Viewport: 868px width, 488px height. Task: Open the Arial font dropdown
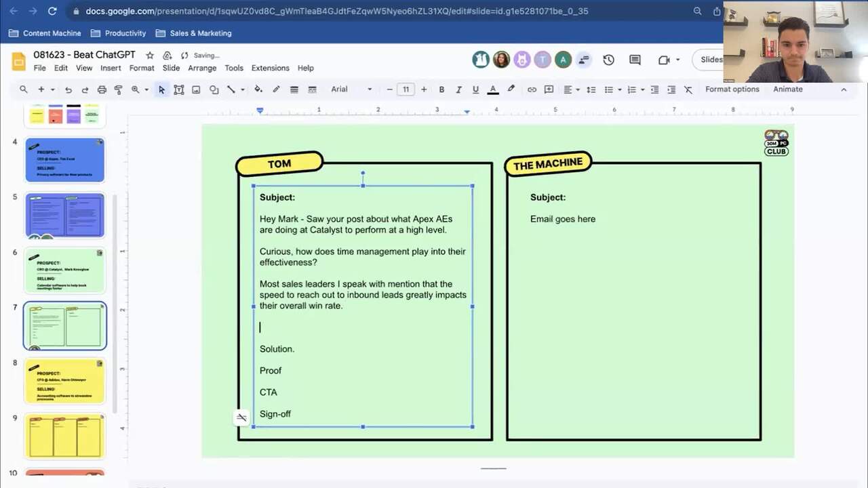[351, 89]
